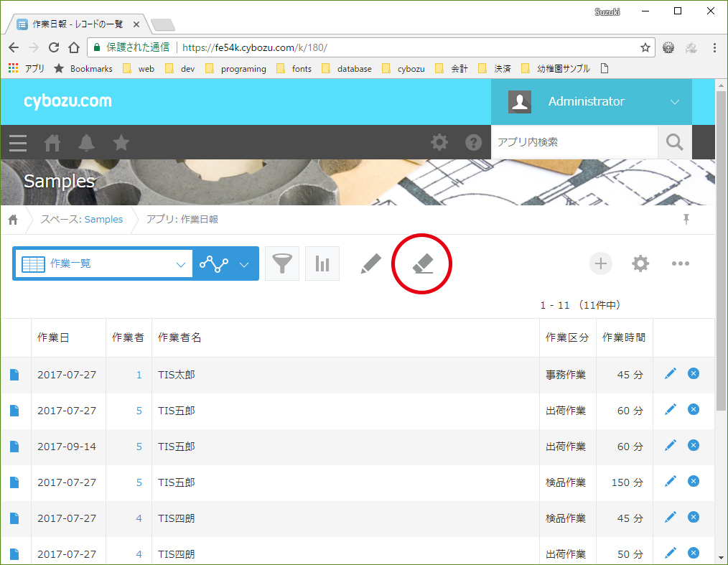The image size is (728, 565).
Task: Open favorites star in the dark bar
Action: click(x=121, y=143)
